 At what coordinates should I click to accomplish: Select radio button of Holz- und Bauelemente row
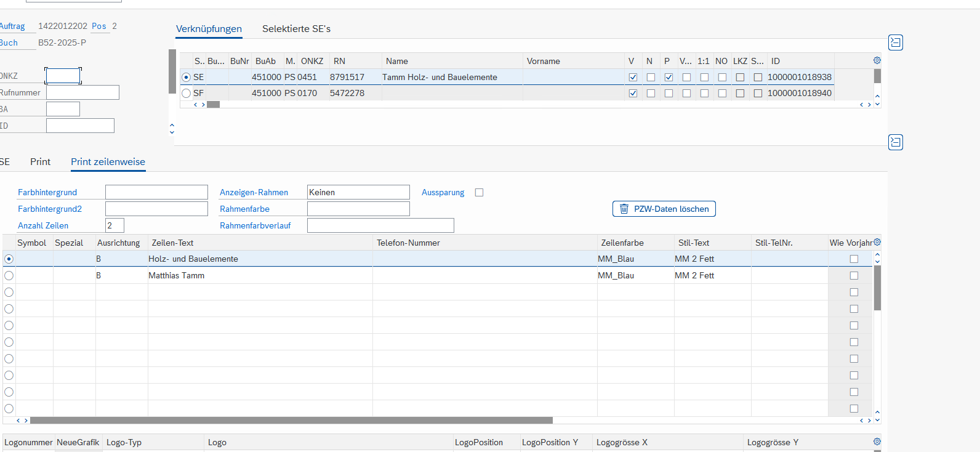[9, 259]
